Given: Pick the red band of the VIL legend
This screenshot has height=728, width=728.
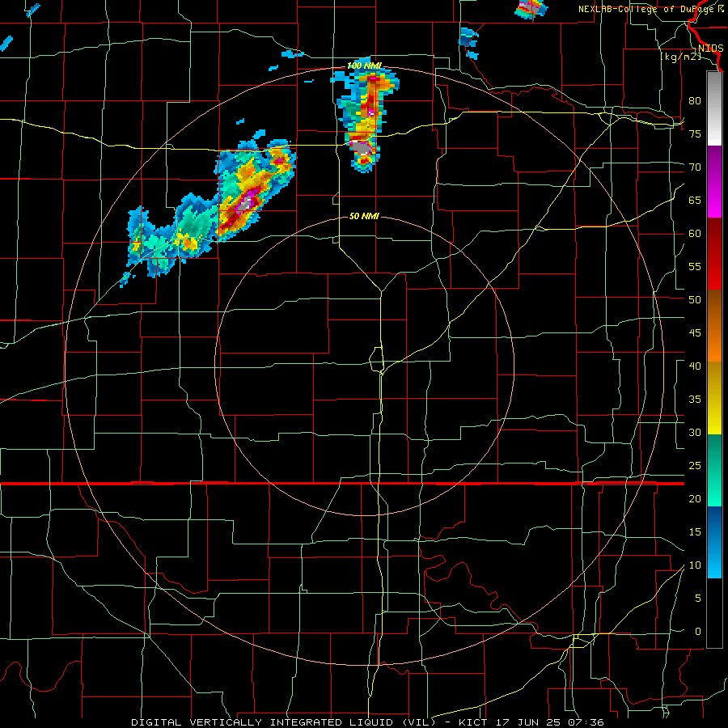Looking at the screenshot, I should coord(714,253).
